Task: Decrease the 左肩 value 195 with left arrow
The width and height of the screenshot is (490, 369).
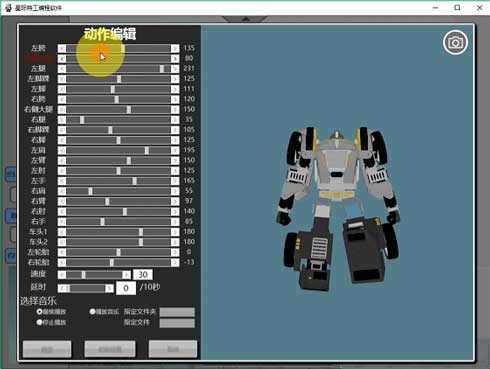Action: coord(62,150)
